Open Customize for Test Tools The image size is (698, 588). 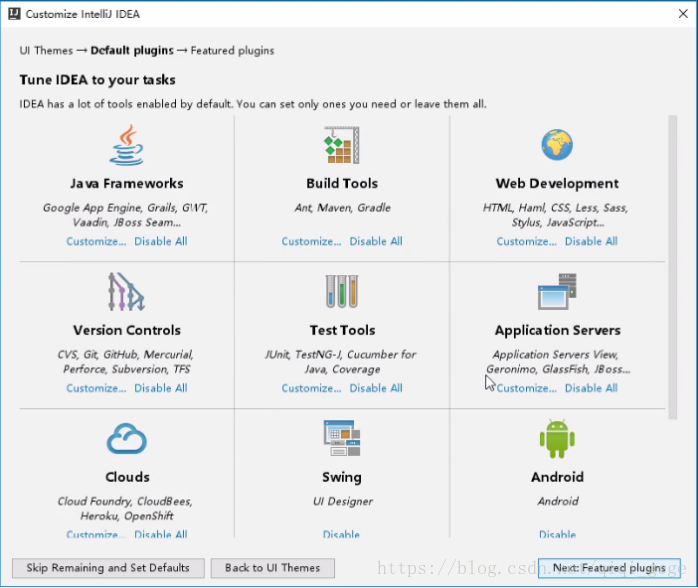tap(312, 388)
